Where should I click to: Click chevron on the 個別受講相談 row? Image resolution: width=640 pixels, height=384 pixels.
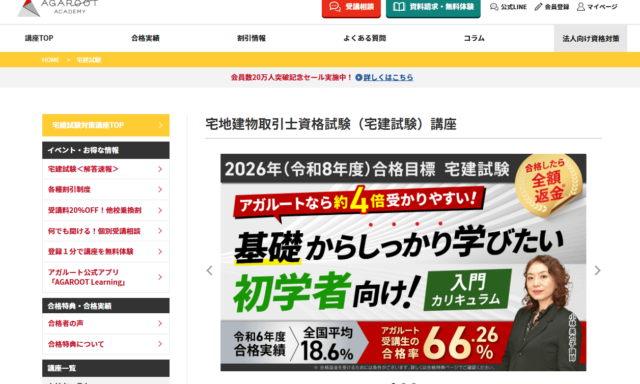click(160, 231)
